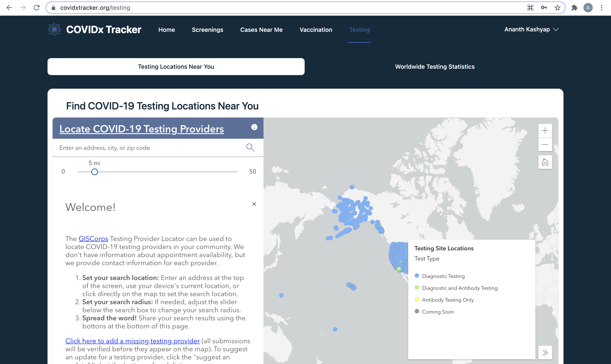Zoom in on the map
The width and height of the screenshot is (611, 364).
(545, 130)
